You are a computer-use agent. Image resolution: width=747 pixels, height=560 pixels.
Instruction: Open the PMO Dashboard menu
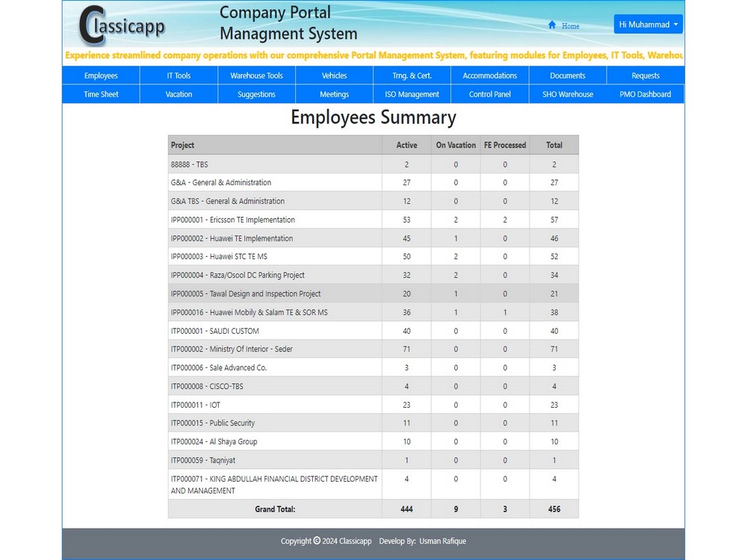point(645,94)
